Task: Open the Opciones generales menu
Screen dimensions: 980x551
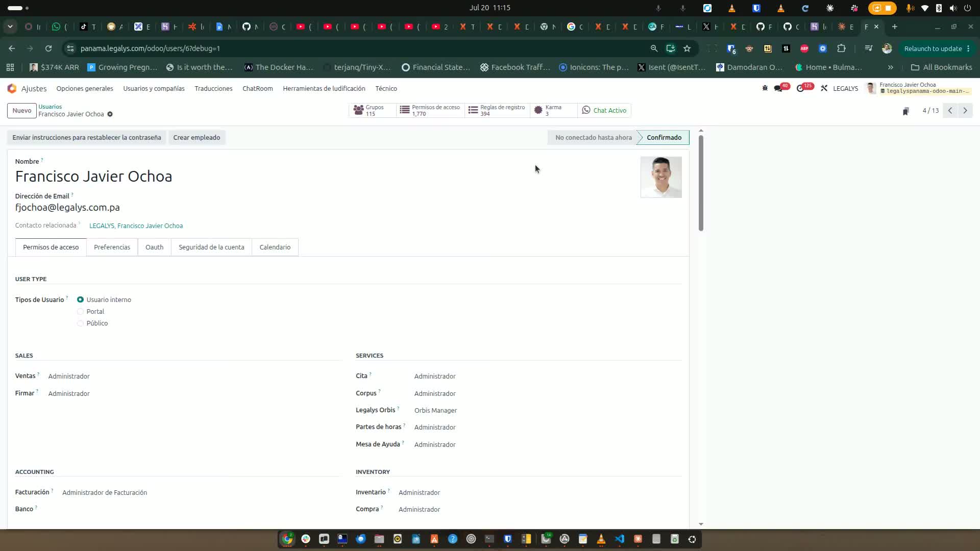Action: click(x=85, y=88)
